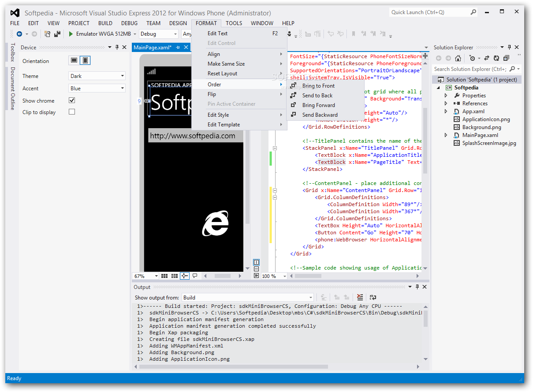Click snap to gridlines icon in designer
Viewport: 533px width, 392px height.
[175, 276]
